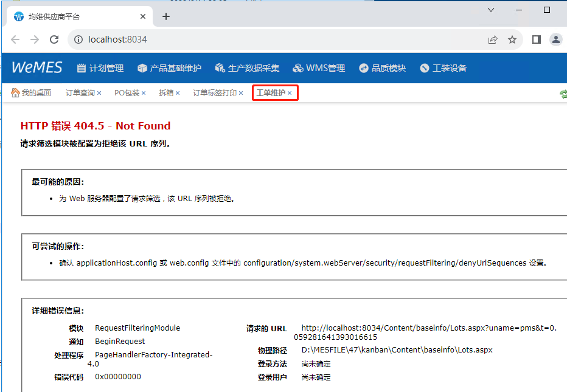Click the 品质模块 icon
This screenshot has height=392, width=567.
364,68
